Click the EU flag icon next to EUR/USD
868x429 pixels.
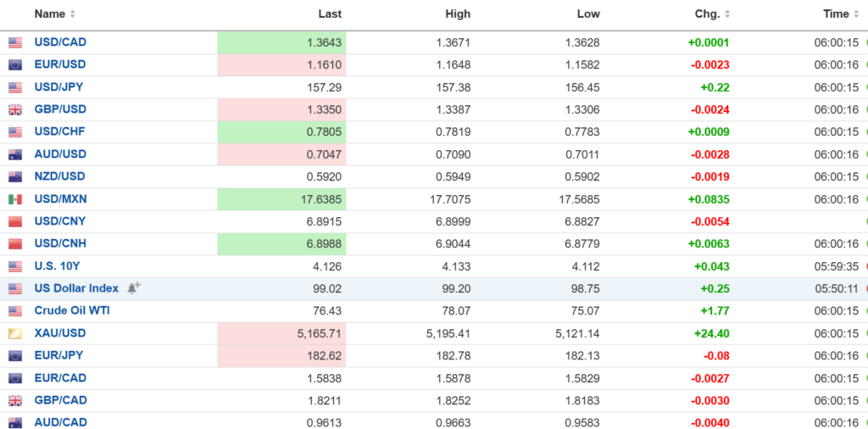coord(15,64)
